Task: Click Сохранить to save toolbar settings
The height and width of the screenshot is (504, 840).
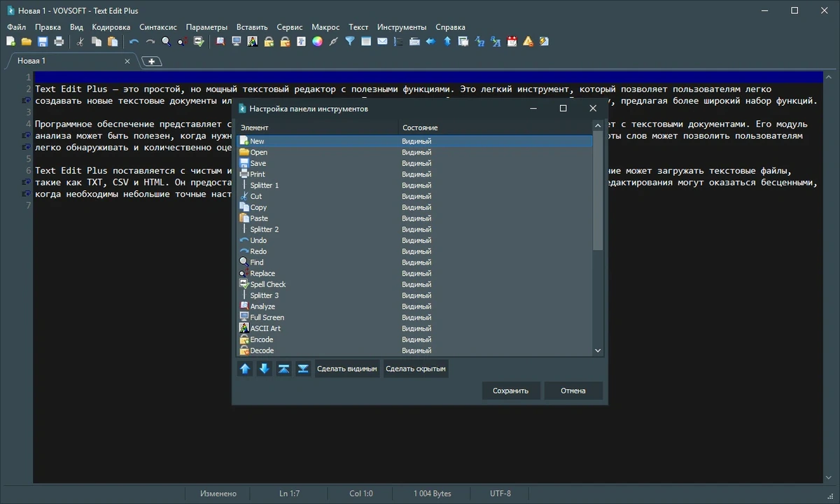Action: 511,391
